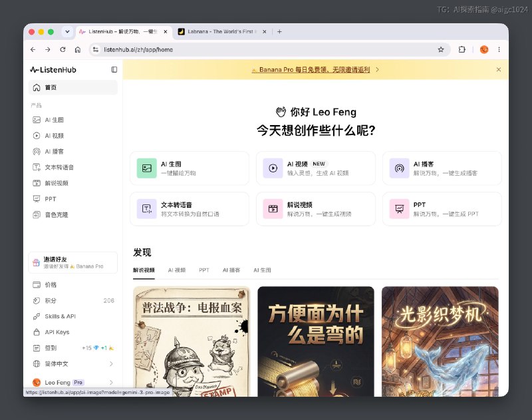Open the Chrome profile avatar

tap(484, 49)
